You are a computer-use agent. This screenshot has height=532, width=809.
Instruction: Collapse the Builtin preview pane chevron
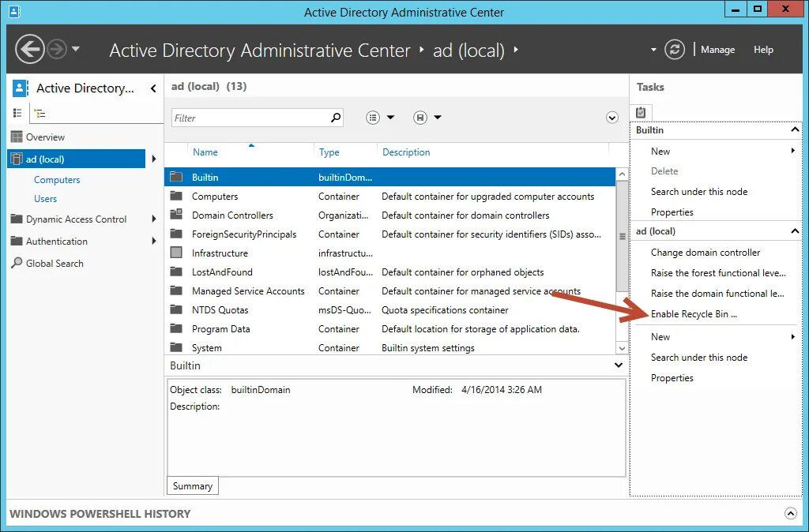click(618, 365)
